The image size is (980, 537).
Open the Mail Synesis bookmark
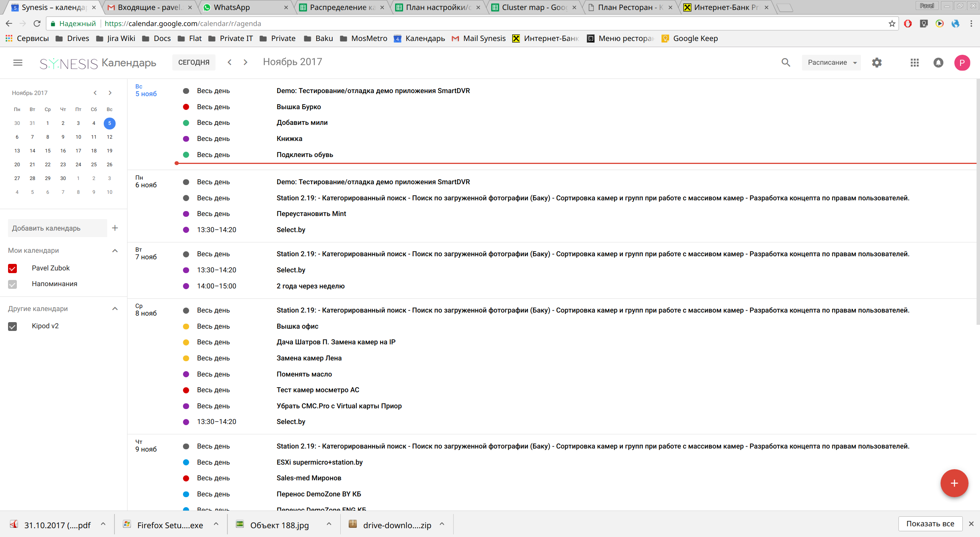pyautogui.click(x=479, y=38)
